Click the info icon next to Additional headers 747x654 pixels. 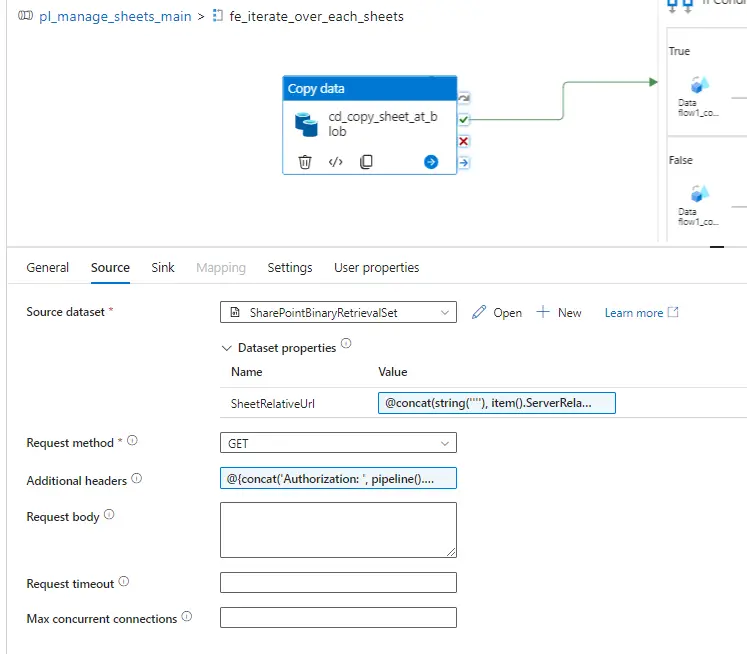137,479
